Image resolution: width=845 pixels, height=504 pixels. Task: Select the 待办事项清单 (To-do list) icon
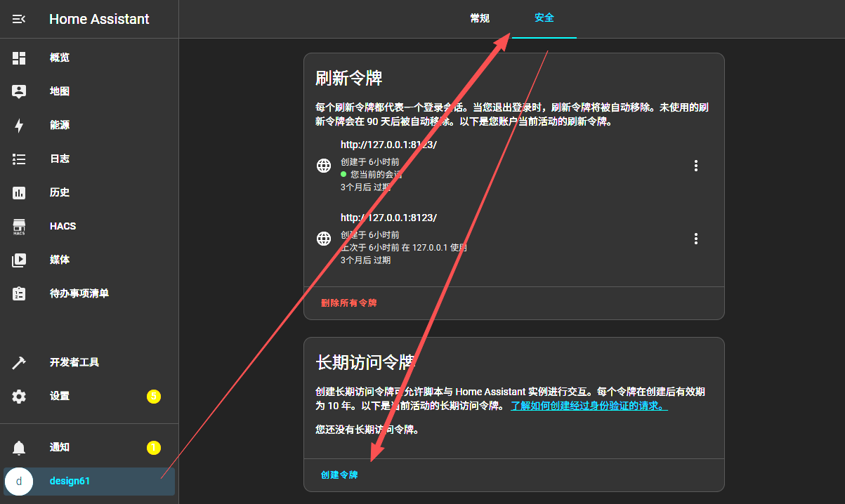pos(18,293)
